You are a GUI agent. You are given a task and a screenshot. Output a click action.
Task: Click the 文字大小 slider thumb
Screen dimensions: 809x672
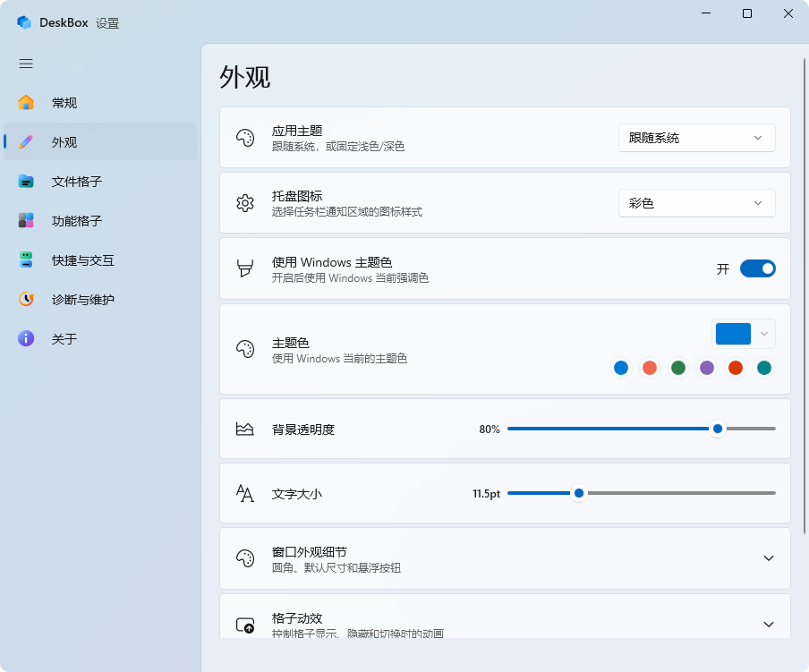[579, 493]
